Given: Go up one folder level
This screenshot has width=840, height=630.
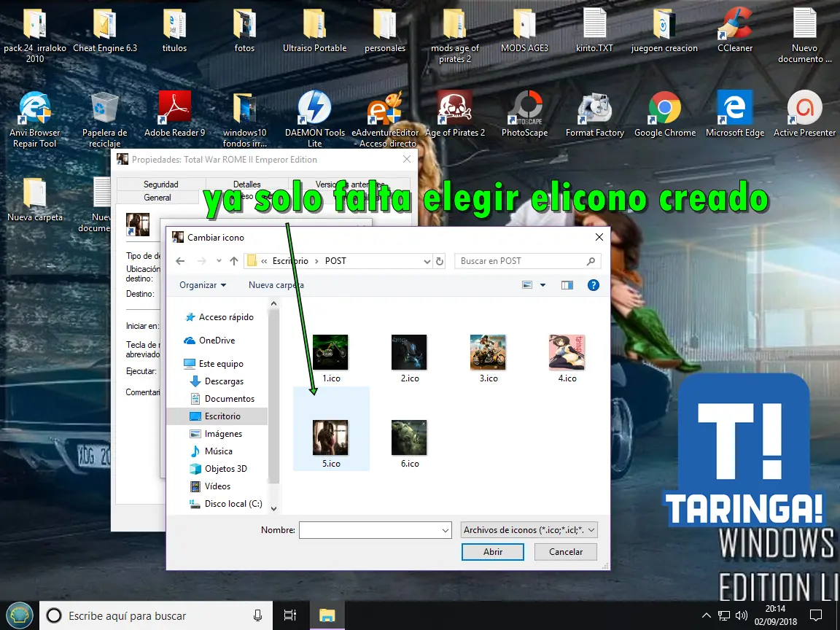Looking at the screenshot, I should tap(234, 261).
